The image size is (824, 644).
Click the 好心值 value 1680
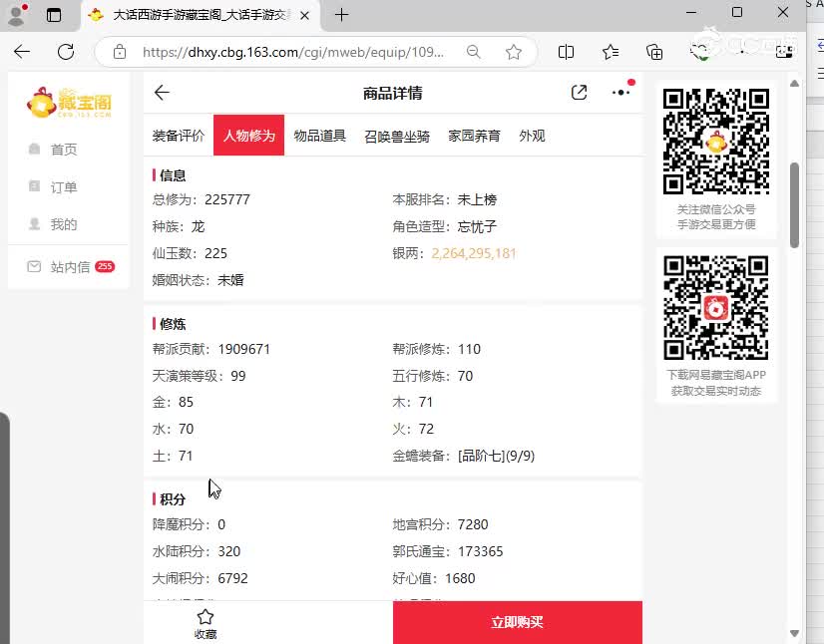[460, 578]
